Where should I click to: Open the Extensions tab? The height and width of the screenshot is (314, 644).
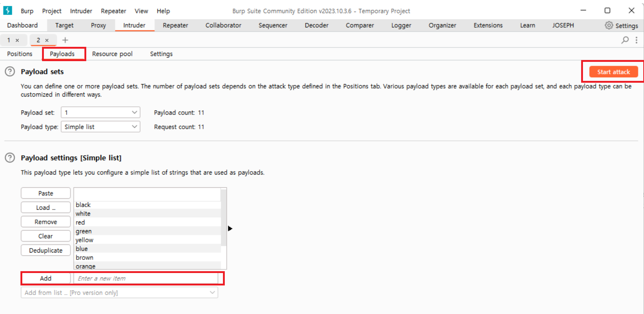pyautogui.click(x=488, y=25)
